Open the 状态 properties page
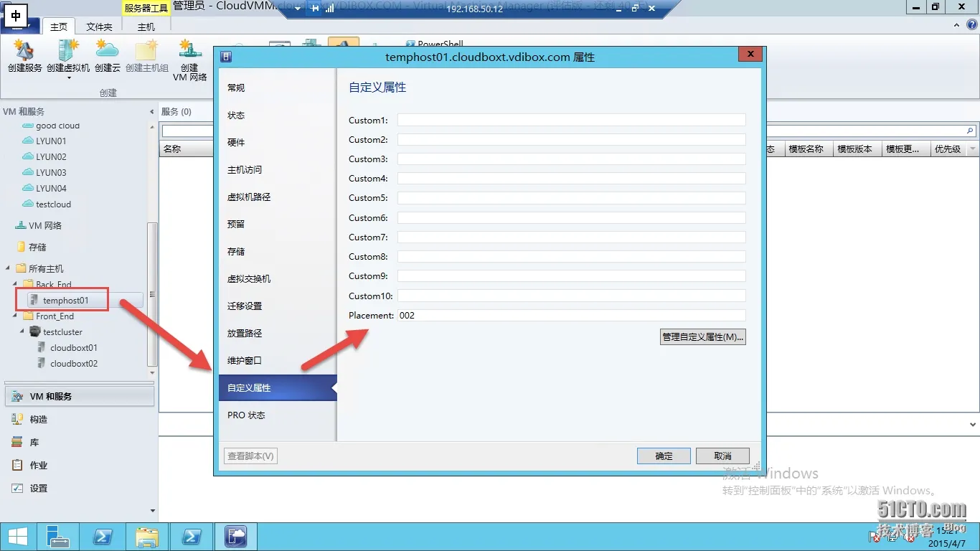 pos(277,115)
